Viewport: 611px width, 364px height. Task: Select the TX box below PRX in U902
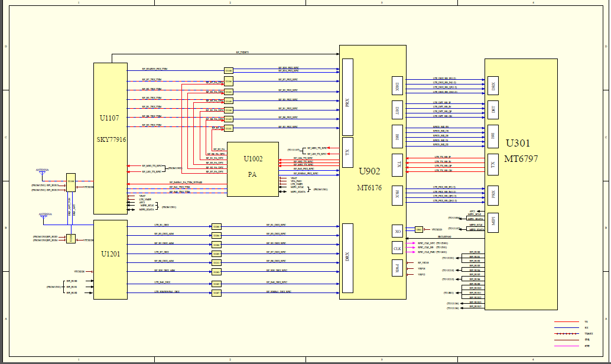347,152
